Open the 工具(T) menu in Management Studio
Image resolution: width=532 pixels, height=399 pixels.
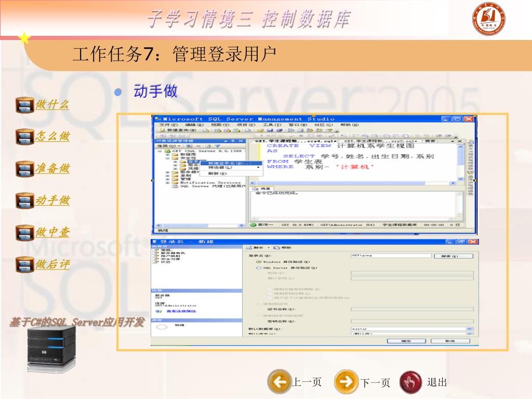point(272,125)
